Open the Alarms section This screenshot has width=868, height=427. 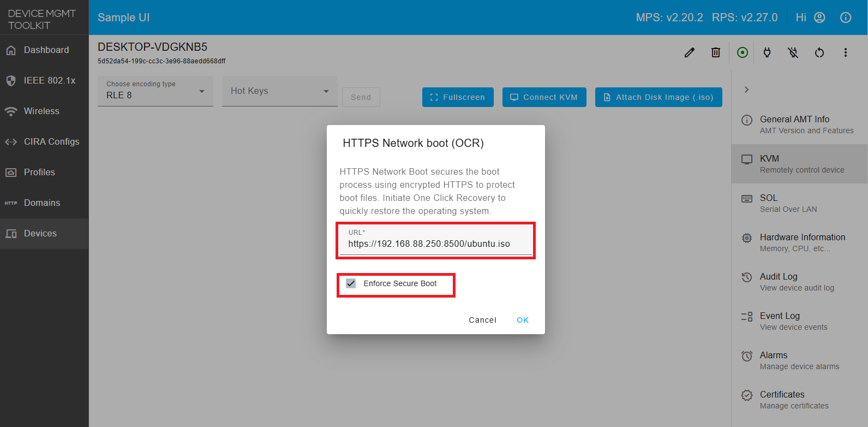point(800,360)
